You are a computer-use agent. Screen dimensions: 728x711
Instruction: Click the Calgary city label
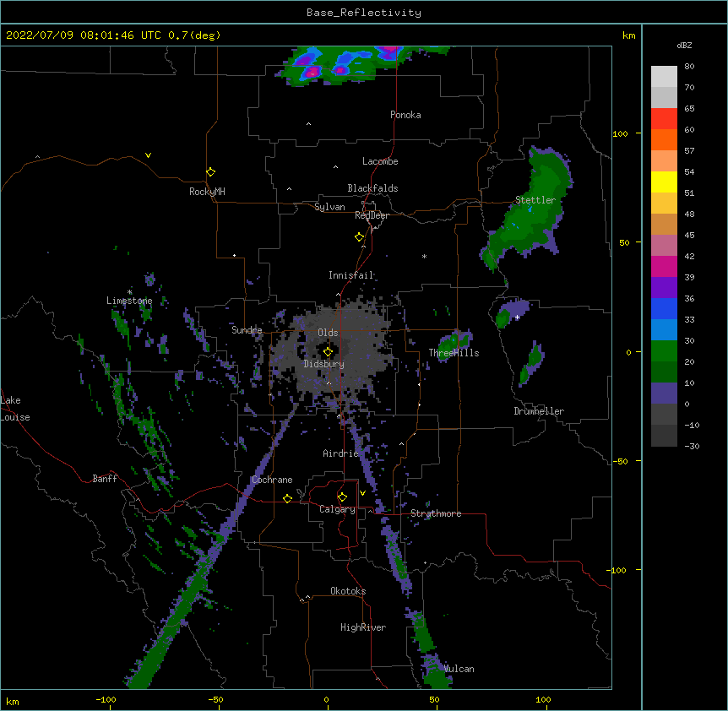click(x=338, y=509)
